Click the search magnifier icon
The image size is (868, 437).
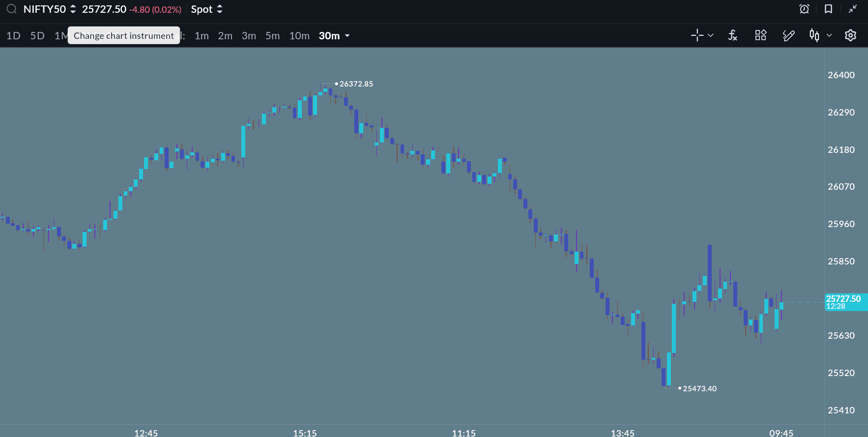pos(11,9)
